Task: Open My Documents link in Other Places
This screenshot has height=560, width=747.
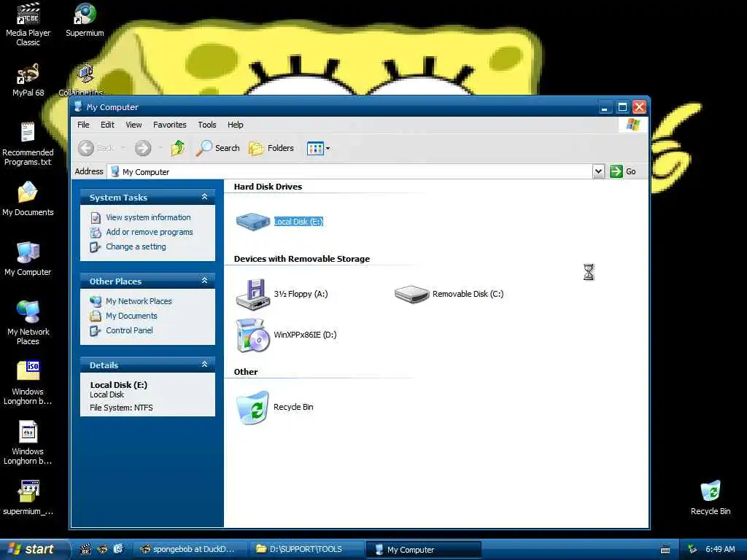Action: [x=131, y=316]
